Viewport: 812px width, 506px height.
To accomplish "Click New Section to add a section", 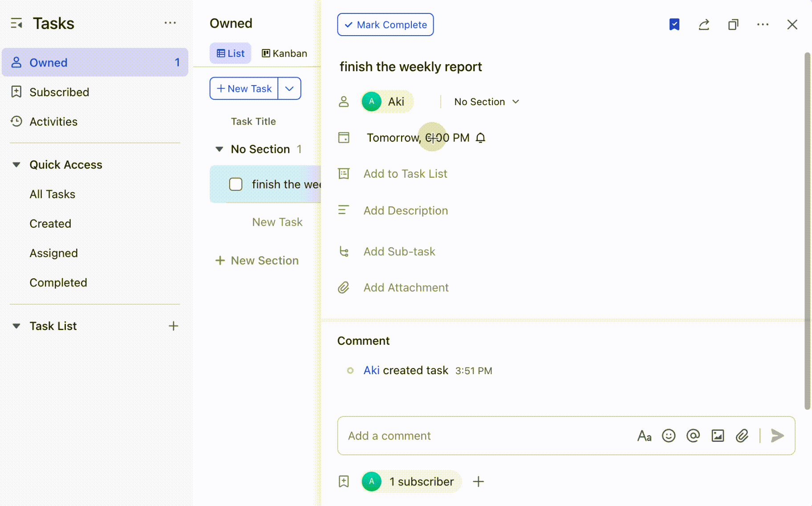I will coord(257,260).
